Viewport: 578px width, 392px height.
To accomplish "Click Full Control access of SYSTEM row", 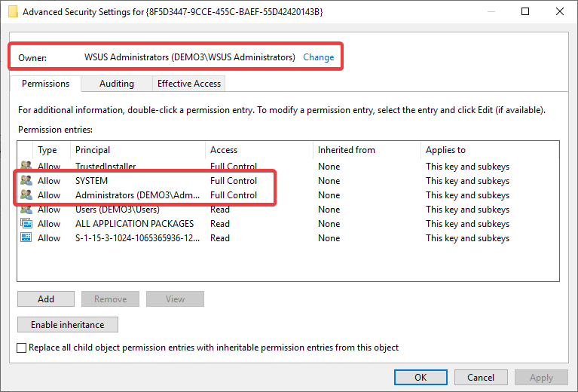I will pyautogui.click(x=234, y=181).
